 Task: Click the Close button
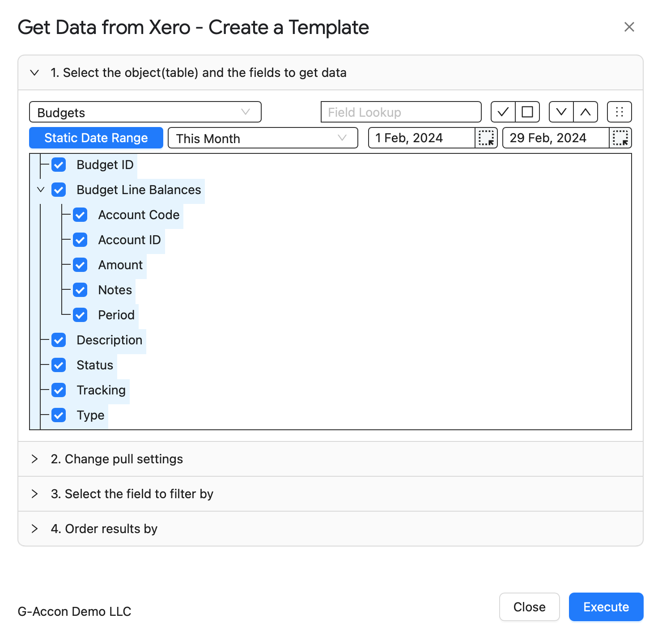(530, 607)
